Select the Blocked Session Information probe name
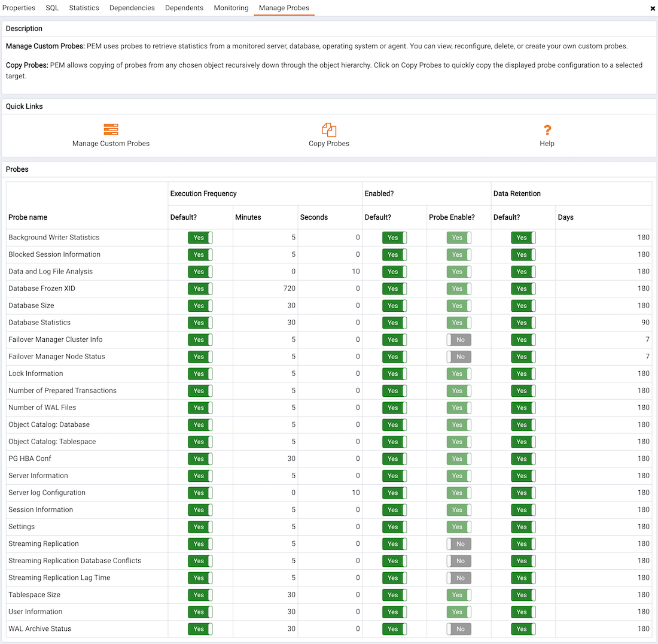The image size is (658, 644). (54, 254)
